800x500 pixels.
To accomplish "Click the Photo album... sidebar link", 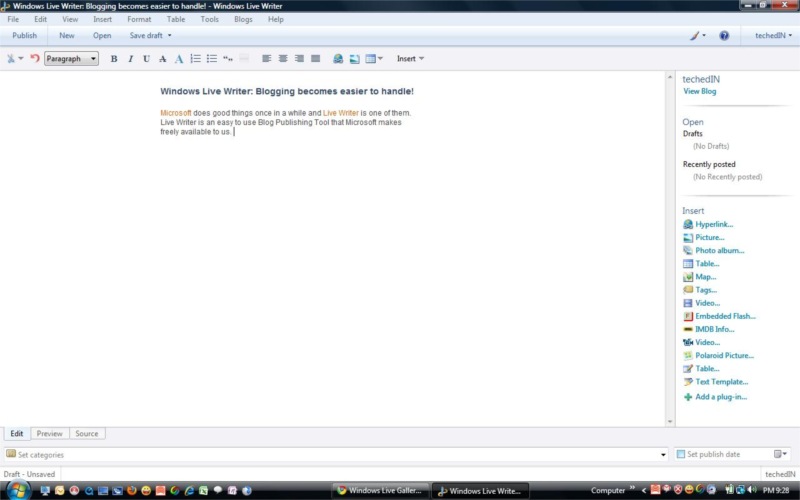I will 719,251.
